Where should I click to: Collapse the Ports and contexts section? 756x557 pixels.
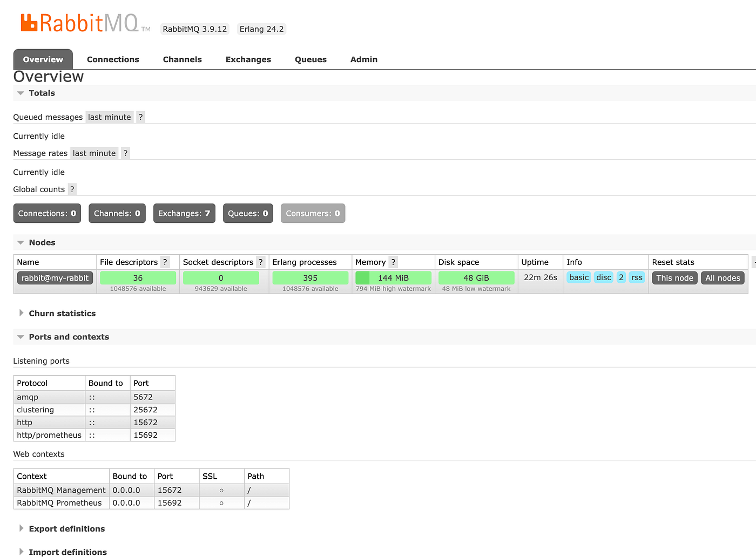click(69, 337)
